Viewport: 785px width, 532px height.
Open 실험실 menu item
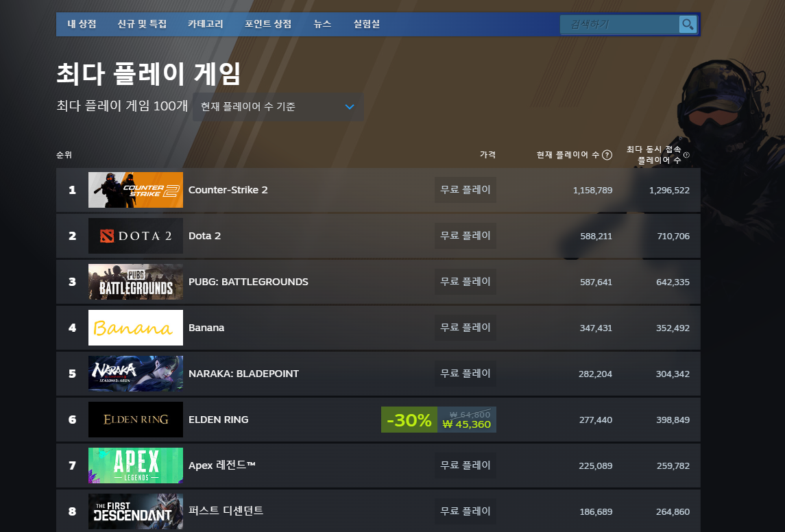pos(367,24)
